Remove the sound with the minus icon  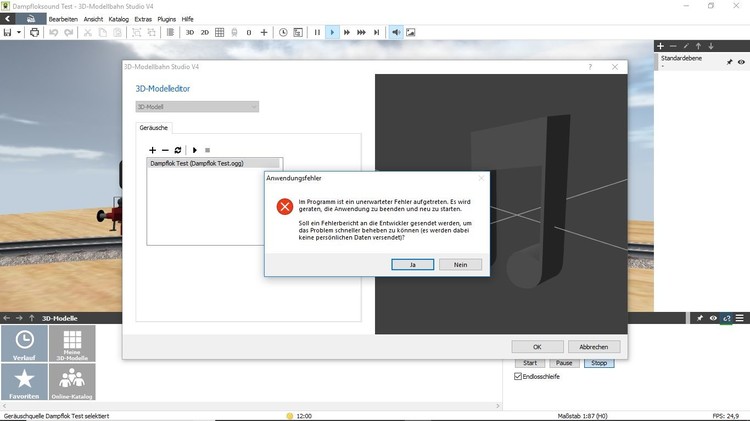coord(165,150)
